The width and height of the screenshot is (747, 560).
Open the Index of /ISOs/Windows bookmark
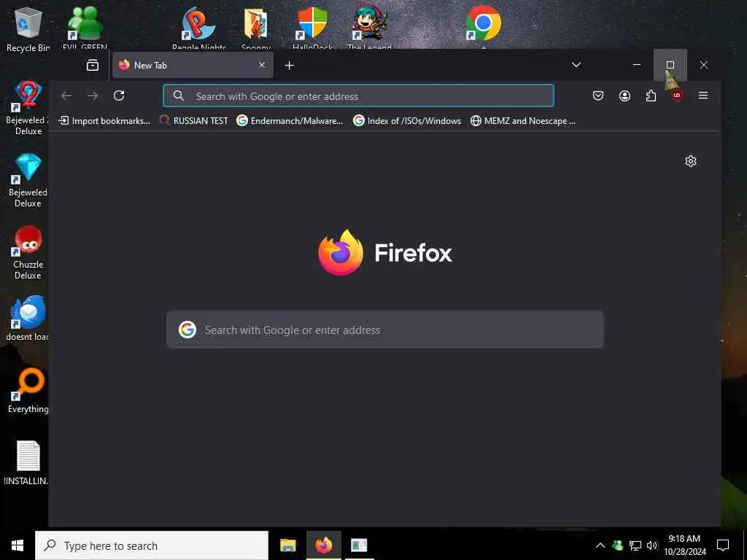(x=407, y=121)
